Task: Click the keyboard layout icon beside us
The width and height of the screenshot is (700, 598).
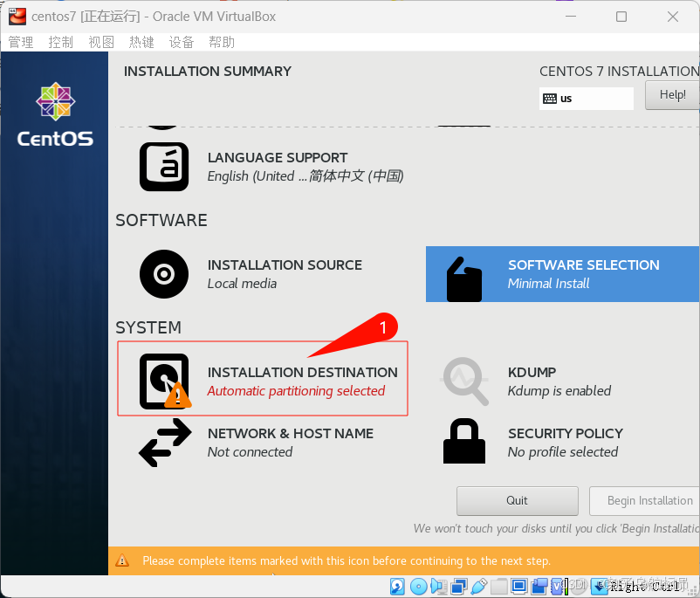Action: (549, 99)
